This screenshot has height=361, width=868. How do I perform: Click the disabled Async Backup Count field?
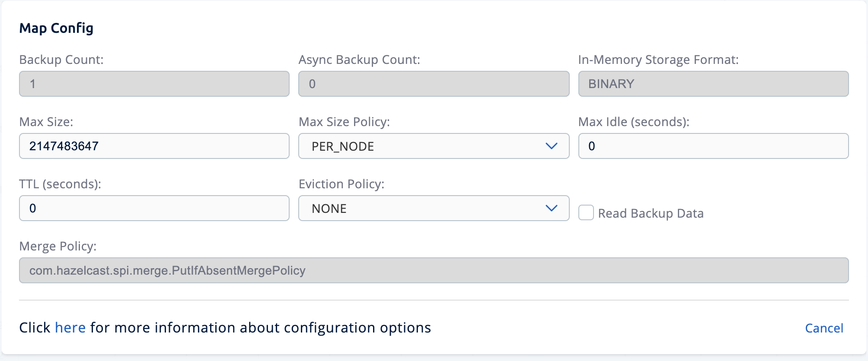click(434, 84)
